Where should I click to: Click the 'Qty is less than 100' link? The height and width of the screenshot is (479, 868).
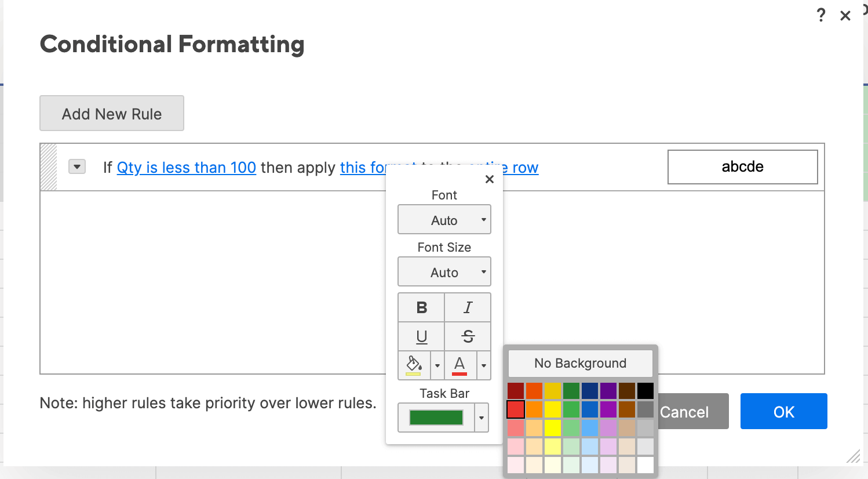[187, 168]
